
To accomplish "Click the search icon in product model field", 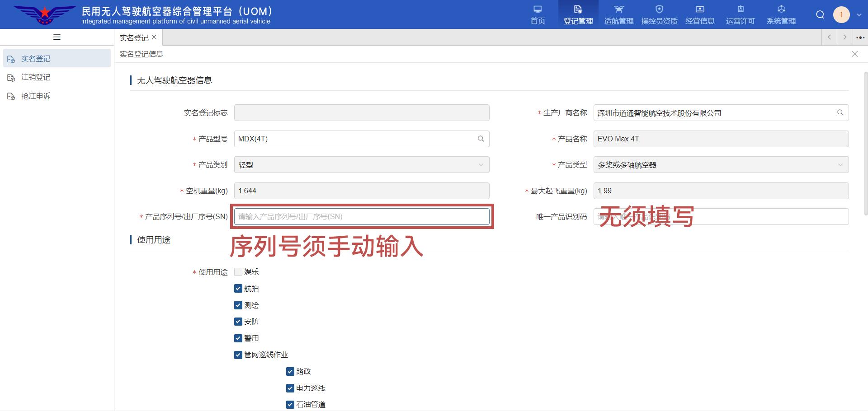I will (x=481, y=139).
